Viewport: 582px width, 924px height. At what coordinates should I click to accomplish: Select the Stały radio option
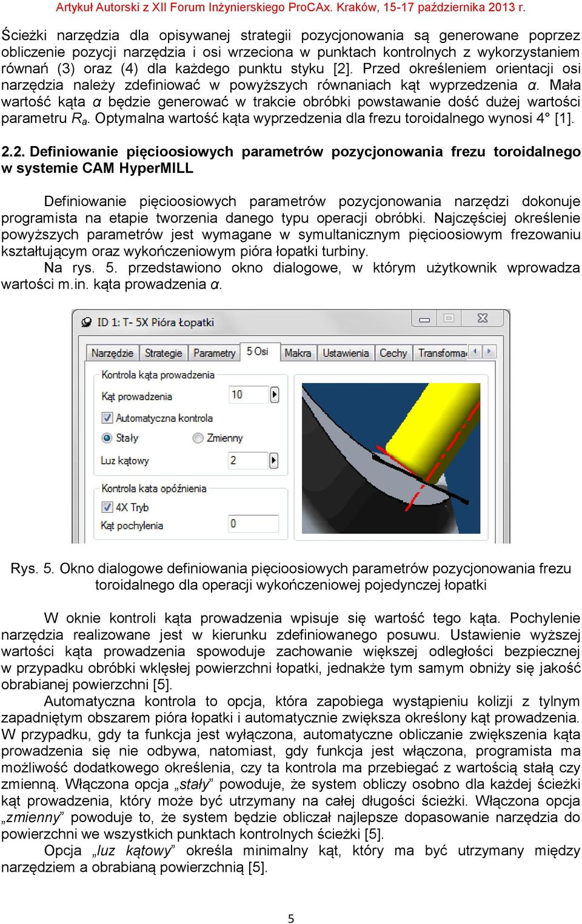pyautogui.click(x=107, y=438)
